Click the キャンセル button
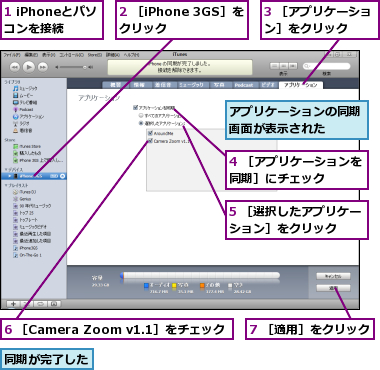Screen dimensions: 380x370 (333, 276)
